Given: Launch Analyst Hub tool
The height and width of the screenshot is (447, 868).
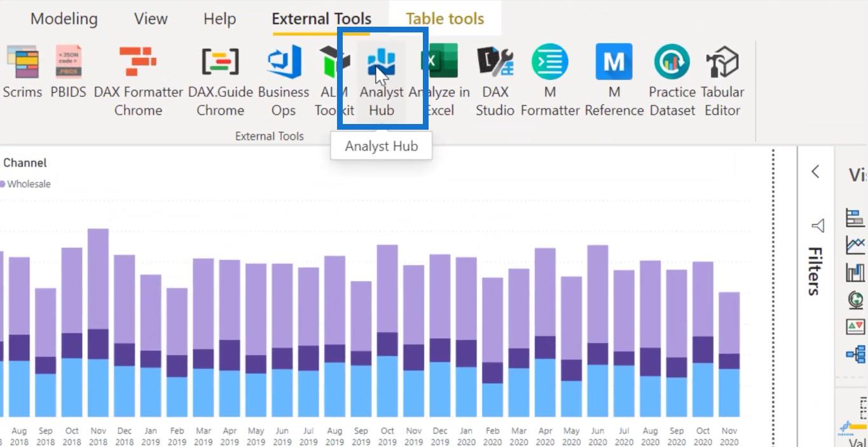Looking at the screenshot, I should [x=382, y=81].
